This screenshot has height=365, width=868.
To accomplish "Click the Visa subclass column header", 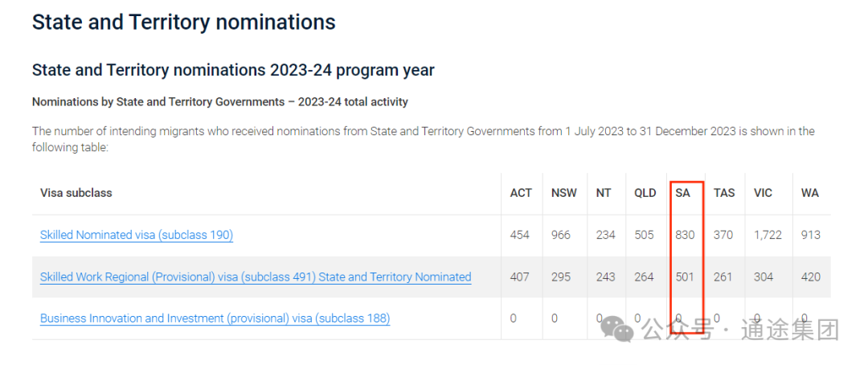I will [76, 193].
